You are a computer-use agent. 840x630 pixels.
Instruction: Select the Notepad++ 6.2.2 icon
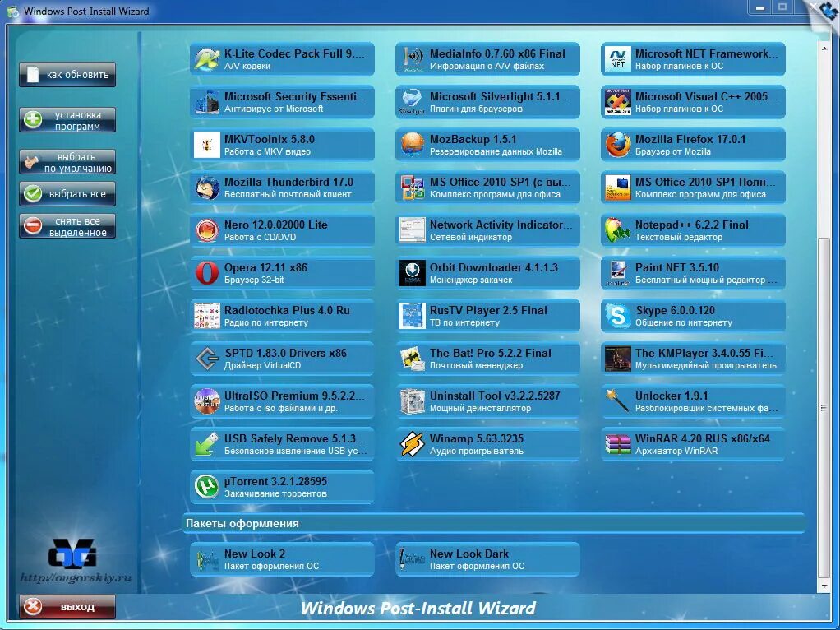(618, 230)
